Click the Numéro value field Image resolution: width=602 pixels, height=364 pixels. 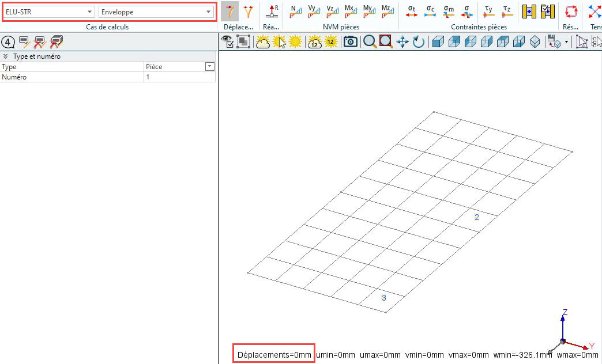tap(179, 77)
